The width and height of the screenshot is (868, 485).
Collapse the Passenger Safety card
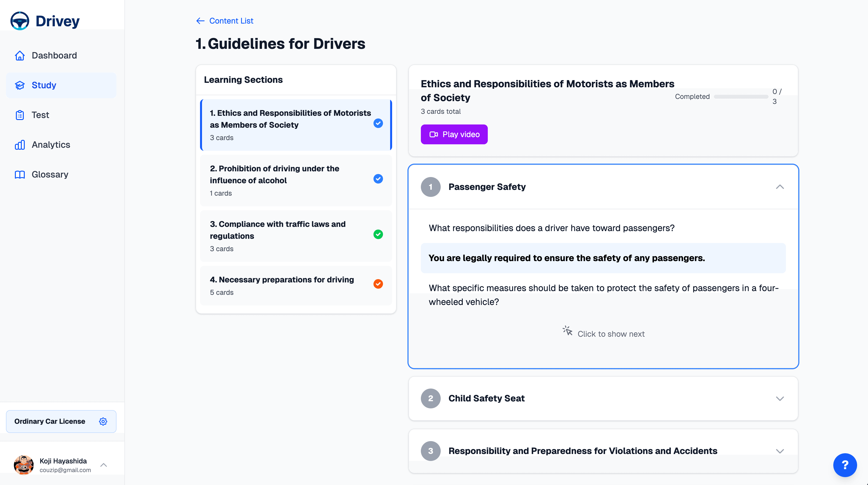point(780,187)
